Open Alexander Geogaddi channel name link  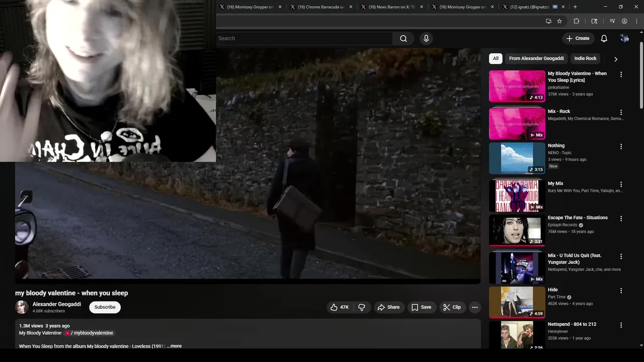pos(57,304)
